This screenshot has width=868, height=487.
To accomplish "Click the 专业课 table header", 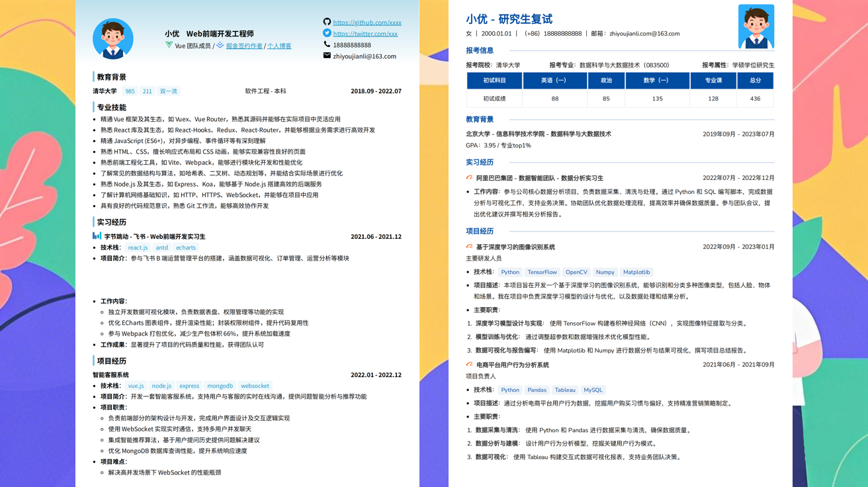I will click(x=713, y=80).
